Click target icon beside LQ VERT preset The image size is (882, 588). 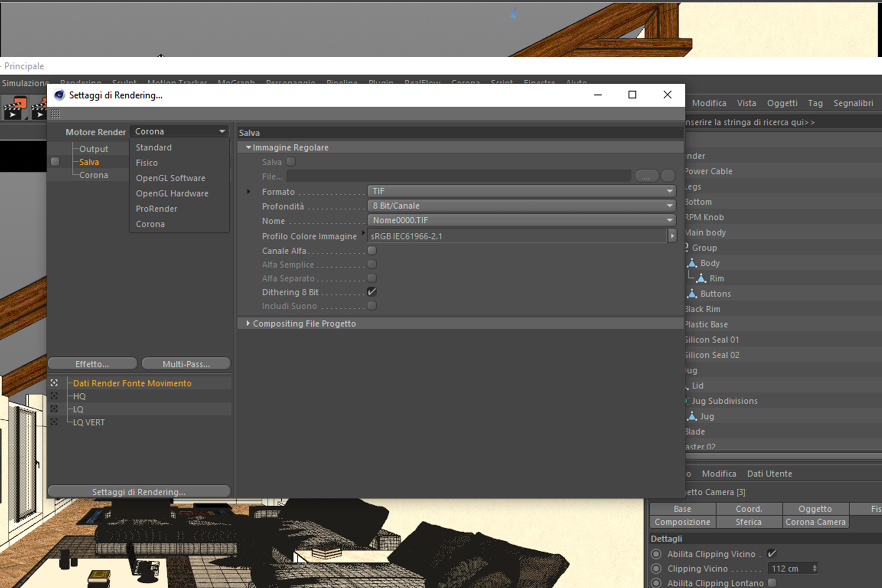click(54, 422)
